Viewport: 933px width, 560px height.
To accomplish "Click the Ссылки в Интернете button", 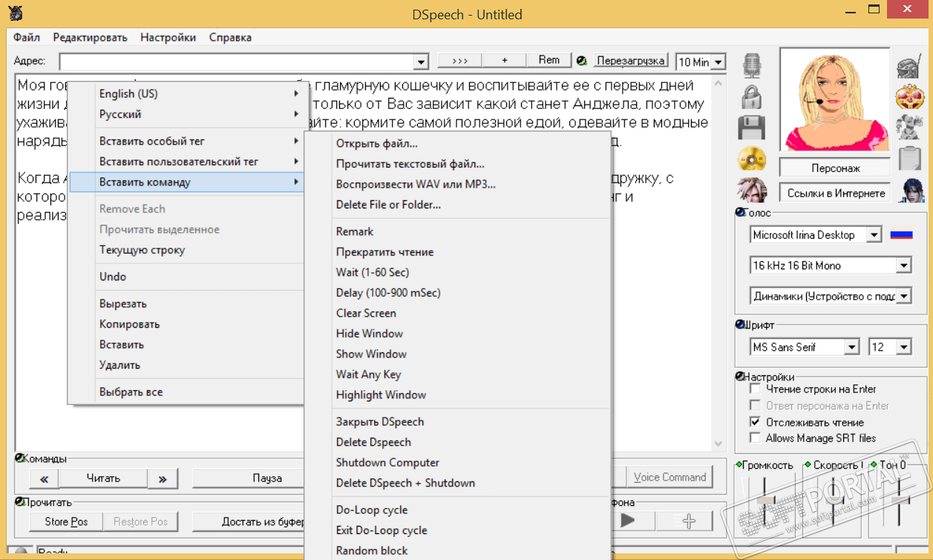I will (835, 193).
